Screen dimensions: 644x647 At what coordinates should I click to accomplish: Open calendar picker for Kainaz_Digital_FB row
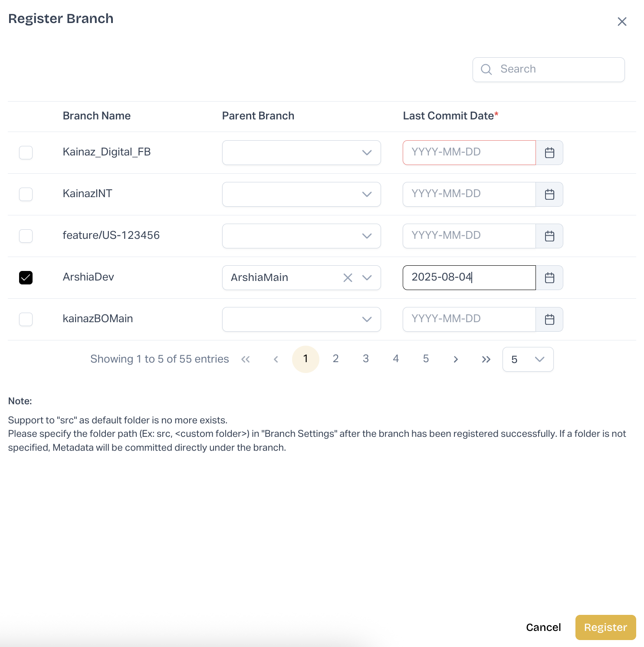549,153
